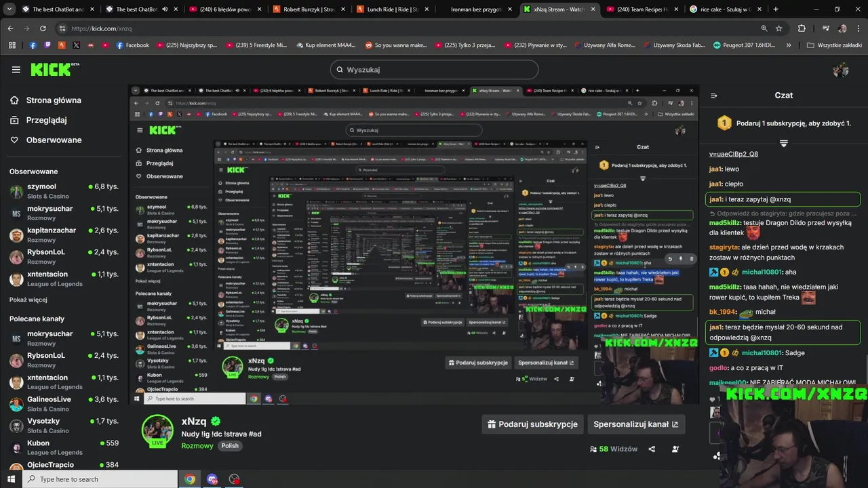This screenshot has width=868, height=488.
Task: Open Chrome media controls icon
Action: [x=825, y=28]
